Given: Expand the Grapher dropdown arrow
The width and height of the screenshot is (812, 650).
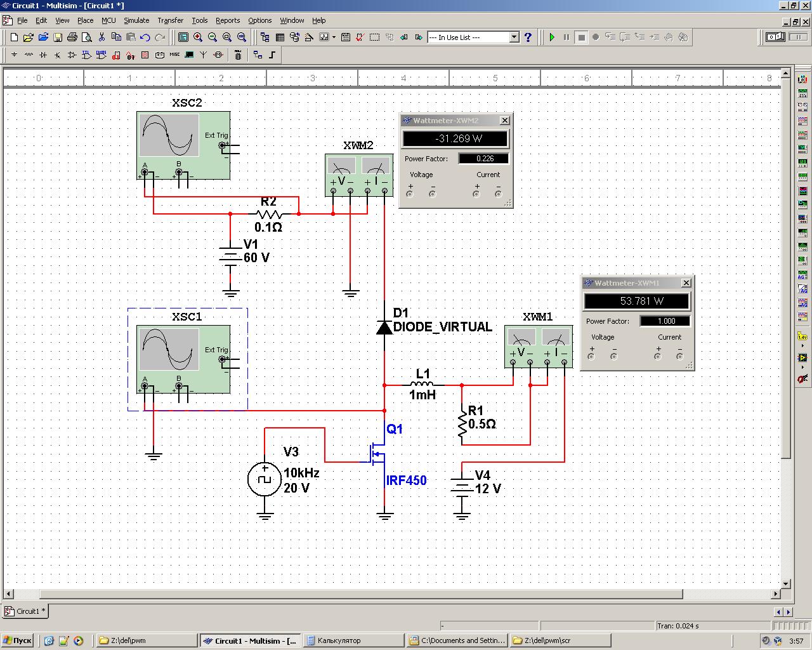Looking at the screenshot, I should pyautogui.click(x=334, y=37).
